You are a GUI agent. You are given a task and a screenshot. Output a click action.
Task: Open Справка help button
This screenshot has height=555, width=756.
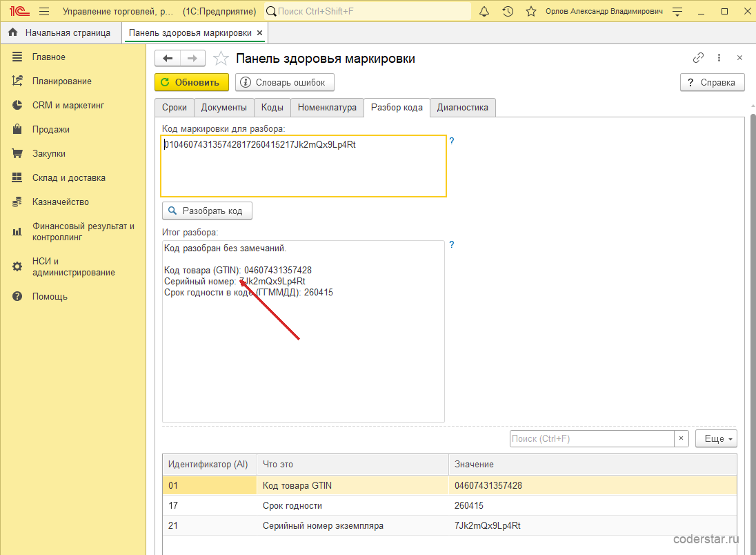click(x=712, y=82)
